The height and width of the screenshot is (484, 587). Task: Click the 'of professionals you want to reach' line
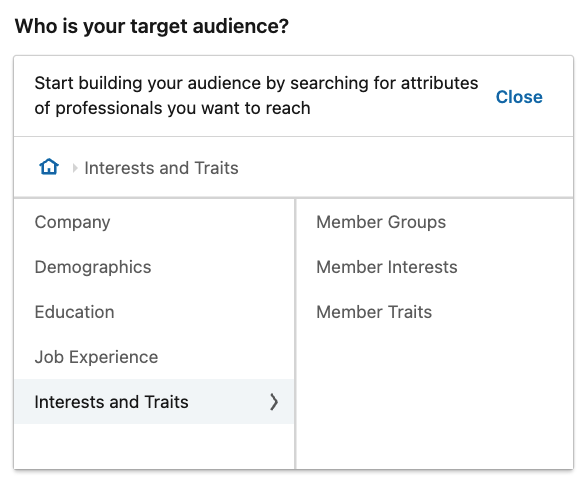pyautogui.click(x=173, y=108)
